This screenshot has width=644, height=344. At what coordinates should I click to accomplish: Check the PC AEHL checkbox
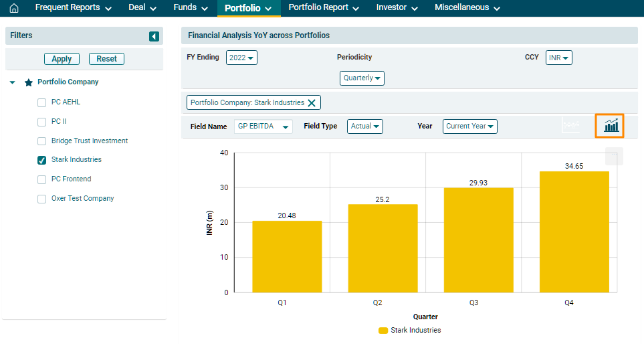click(41, 103)
